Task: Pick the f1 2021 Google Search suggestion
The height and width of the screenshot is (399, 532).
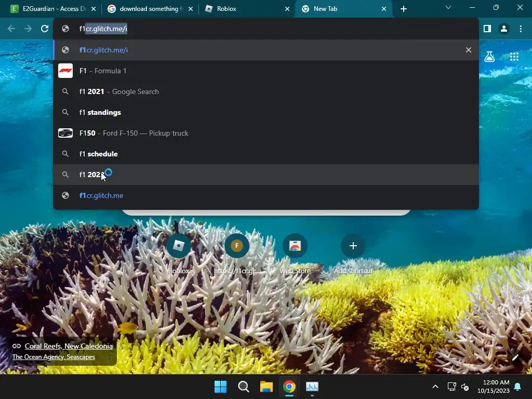Action: (x=266, y=91)
